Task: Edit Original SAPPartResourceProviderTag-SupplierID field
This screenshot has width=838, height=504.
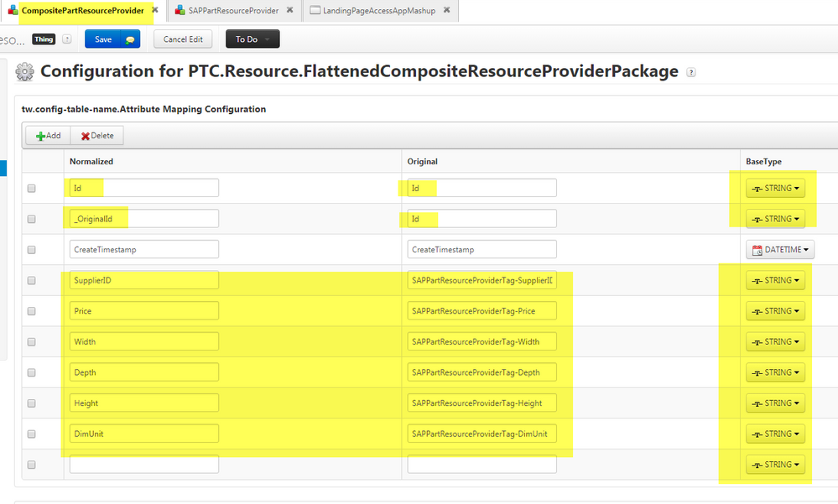Action: click(481, 280)
